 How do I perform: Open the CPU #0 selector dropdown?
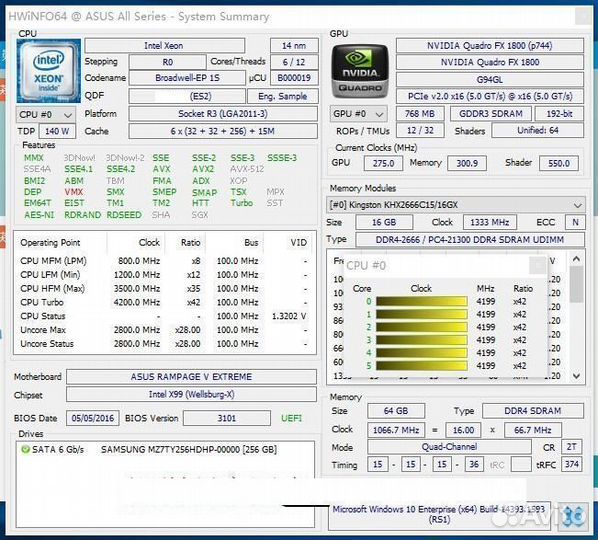(x=46, y=114)
